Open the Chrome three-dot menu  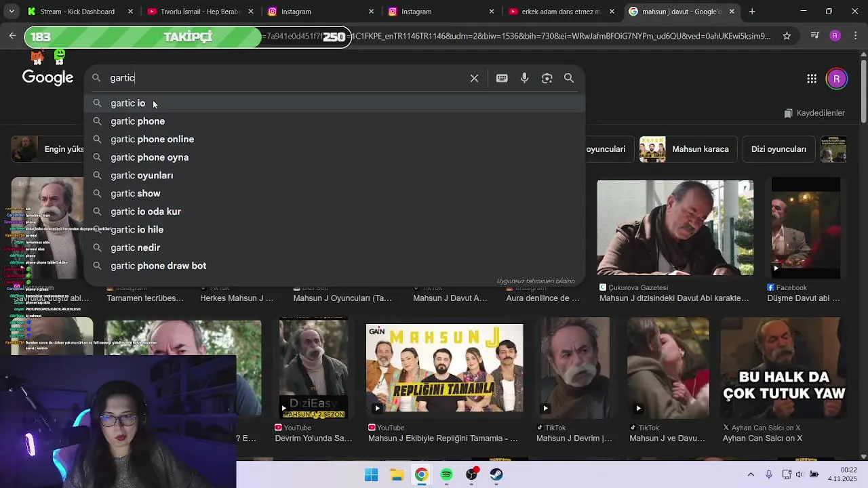pos(855,36)
